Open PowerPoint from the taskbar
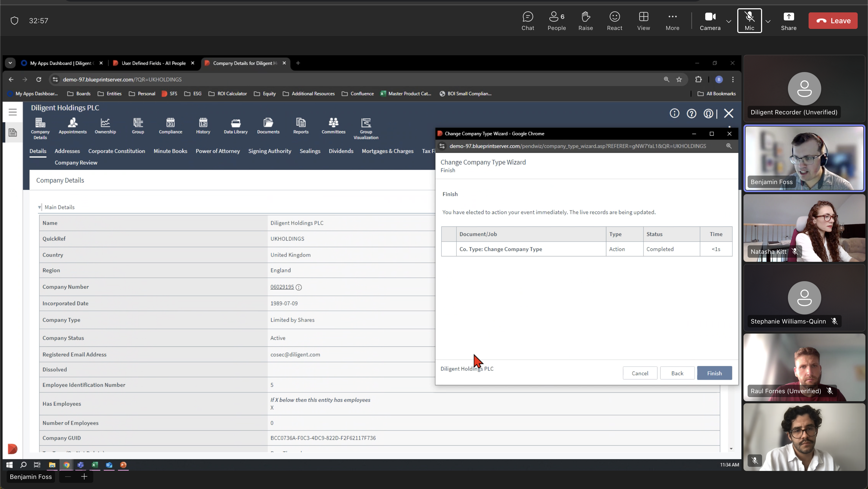 [123, 465]
